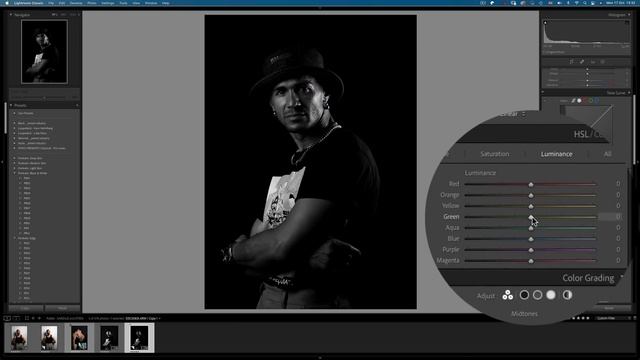Screen dimensions: 640x360
Task: Collapse the Navigator panel triangle
Action: click(11, 15)
